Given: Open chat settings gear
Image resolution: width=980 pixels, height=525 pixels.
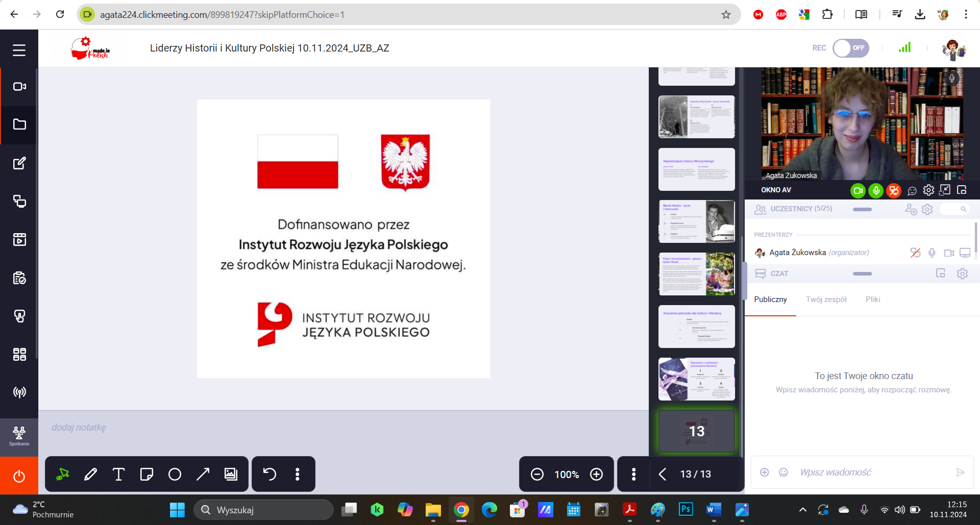Looking at the screenshot, I should point(962,273).
